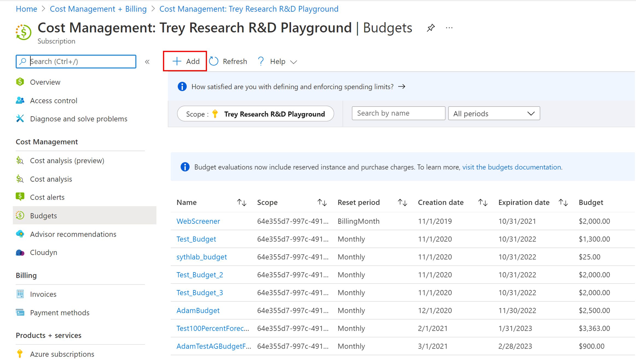
Task: Select Diagnose and solve problems
Action: 78,119
